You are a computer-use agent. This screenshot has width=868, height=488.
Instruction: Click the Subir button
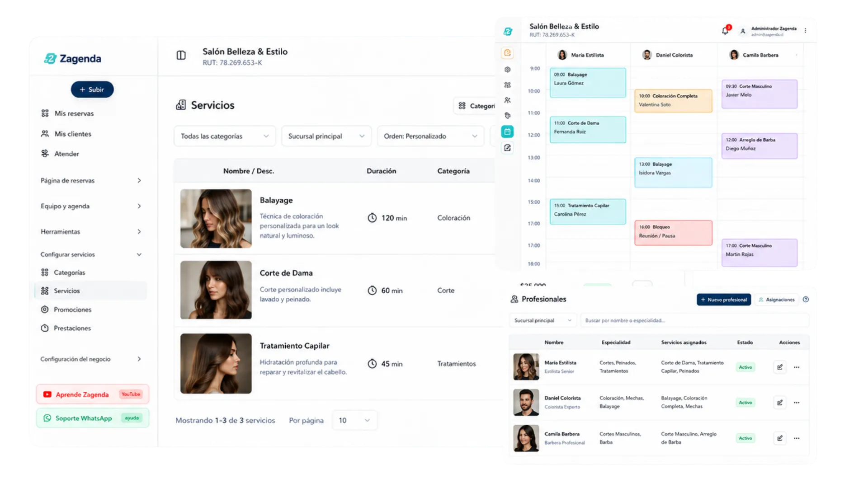[x=92, y=89]
